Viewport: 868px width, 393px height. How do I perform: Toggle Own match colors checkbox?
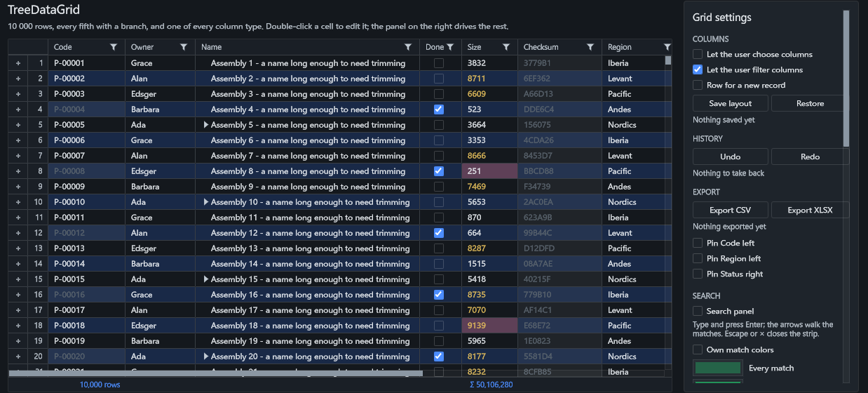coord(698,349)
